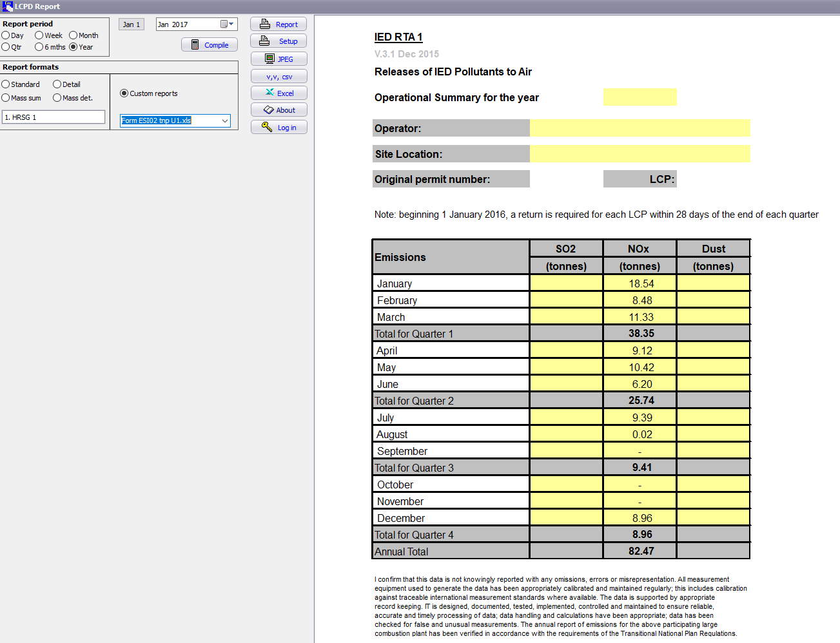840x643 pixels.
Task: Click the calculator icon on Compile button
Action: (195, 45)
